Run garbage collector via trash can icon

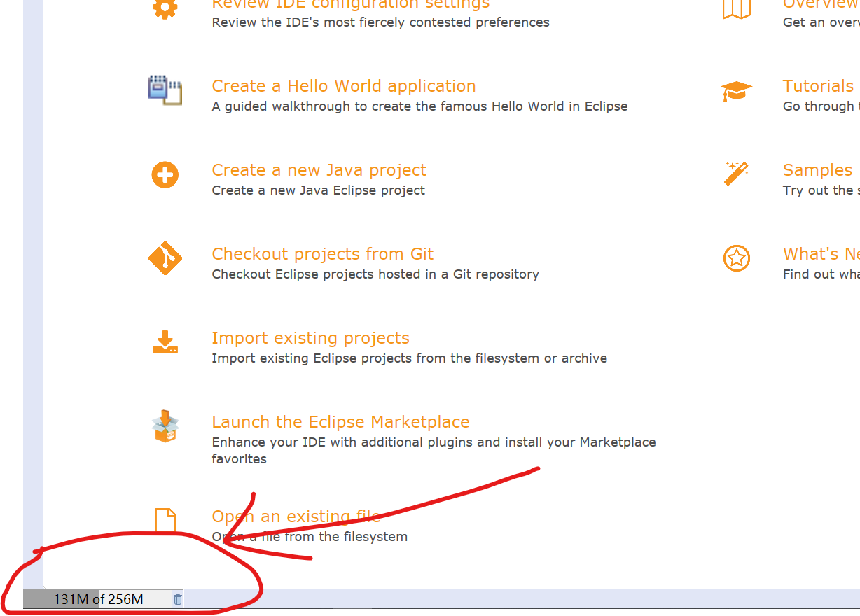[178, 599]
